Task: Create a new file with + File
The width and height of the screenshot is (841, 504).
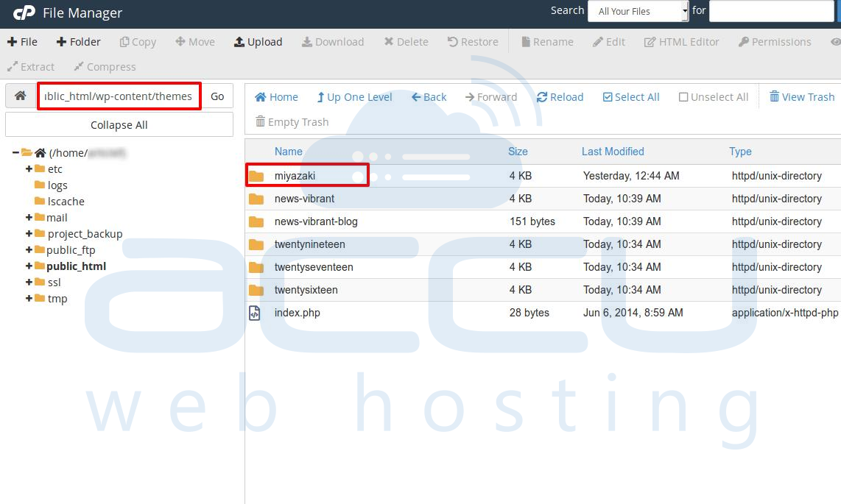Action: [x=23, y=42]
